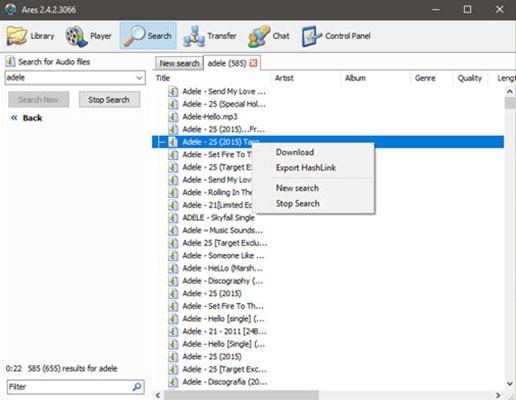Select result Adele - Hello [Single] (...
The width and height of the screenshot is (516, 400).
point(224,344)
